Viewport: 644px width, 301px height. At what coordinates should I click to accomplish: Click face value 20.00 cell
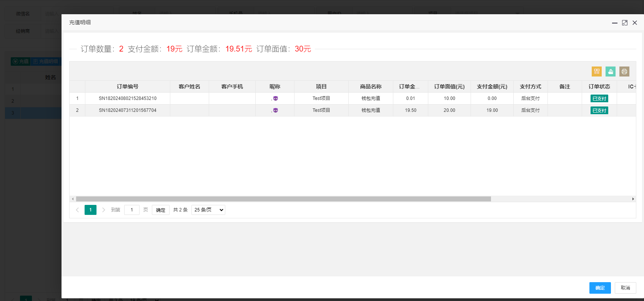tap(449, 110)
